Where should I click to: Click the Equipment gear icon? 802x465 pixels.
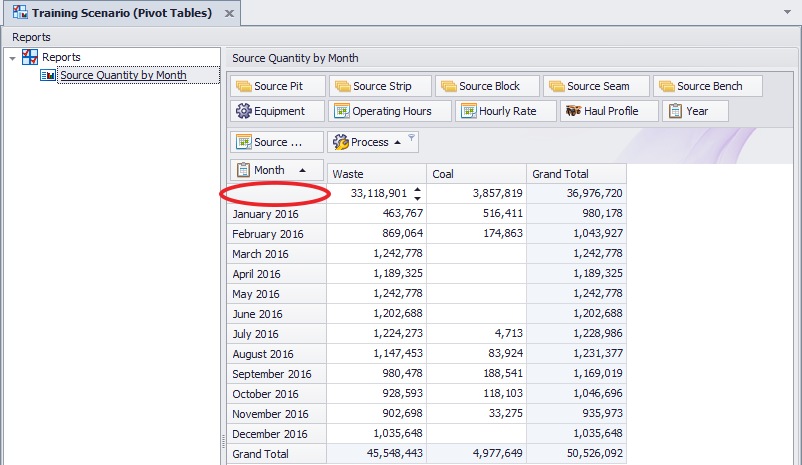[x=243, y=111]
